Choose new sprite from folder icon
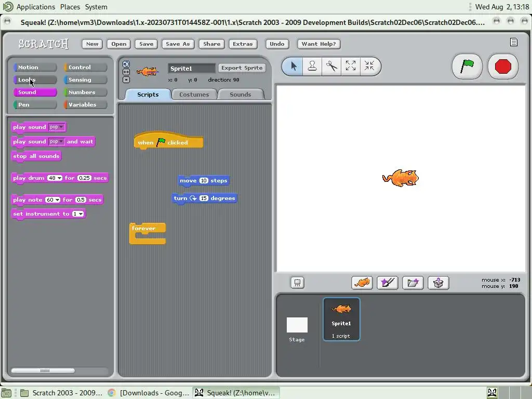 tap(413, 283)
